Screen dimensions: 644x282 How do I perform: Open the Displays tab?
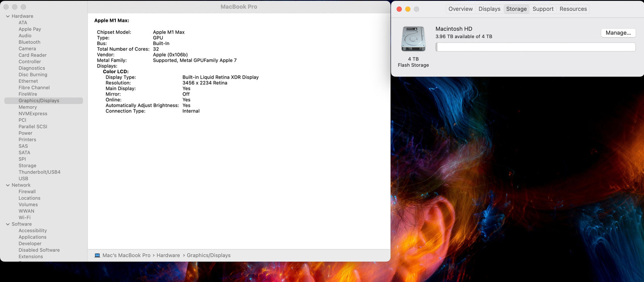click(x=489, y=9)
